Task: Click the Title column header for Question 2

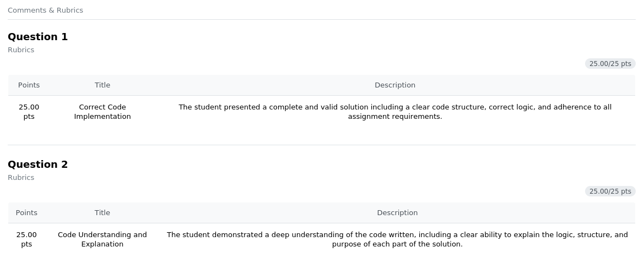Action: (x=102, y=213)
